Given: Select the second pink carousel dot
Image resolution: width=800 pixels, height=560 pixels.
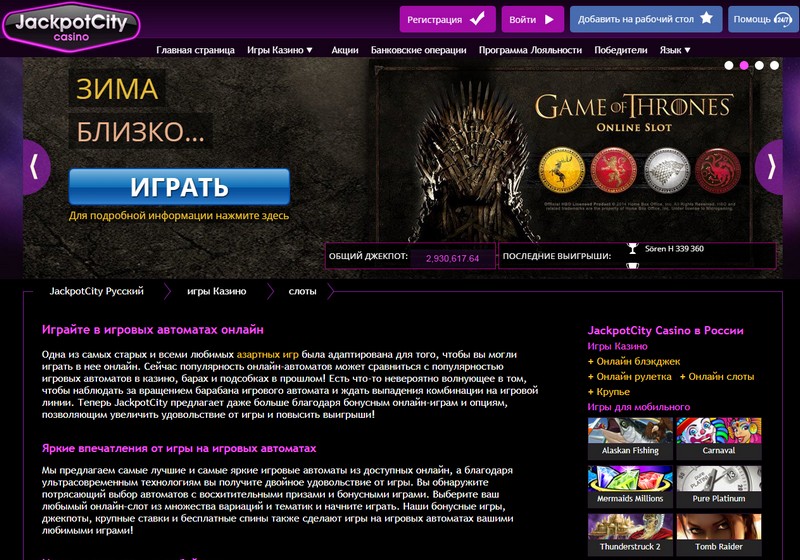Looking at the screenshot, I should point(744,65).
